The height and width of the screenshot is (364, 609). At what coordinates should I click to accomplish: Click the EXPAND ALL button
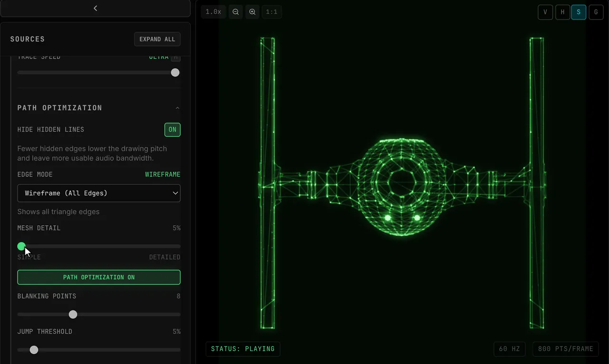(157, 39)
